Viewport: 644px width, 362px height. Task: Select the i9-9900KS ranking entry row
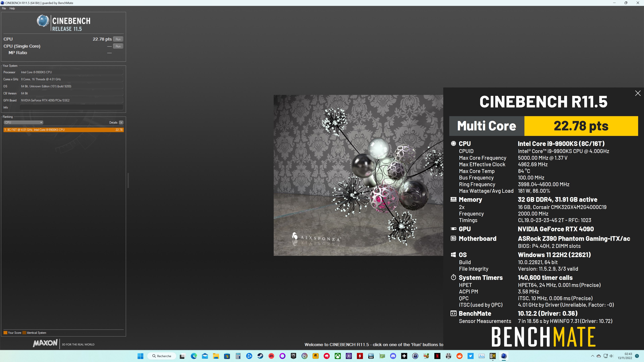[64, 130]
